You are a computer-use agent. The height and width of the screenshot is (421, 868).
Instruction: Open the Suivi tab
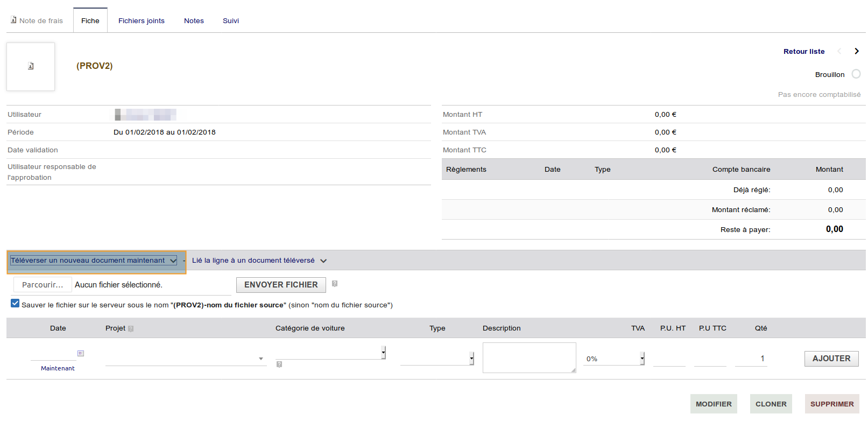tap(231, 20)
